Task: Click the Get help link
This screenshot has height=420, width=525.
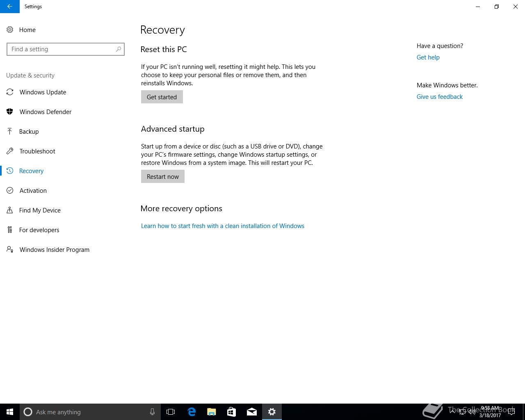Action: click(x=428, y=57)
